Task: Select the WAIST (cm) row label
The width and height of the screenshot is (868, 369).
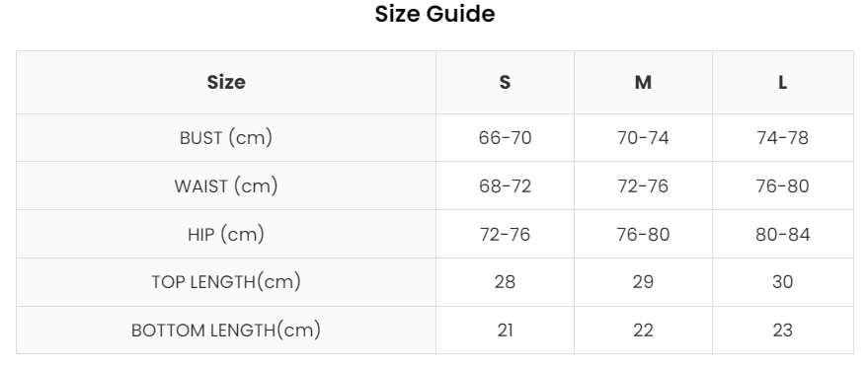Action: point(226,185)
